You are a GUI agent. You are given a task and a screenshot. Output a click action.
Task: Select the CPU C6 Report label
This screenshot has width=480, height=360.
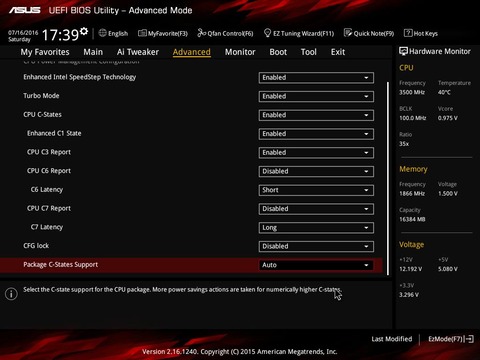pos(49,171)
